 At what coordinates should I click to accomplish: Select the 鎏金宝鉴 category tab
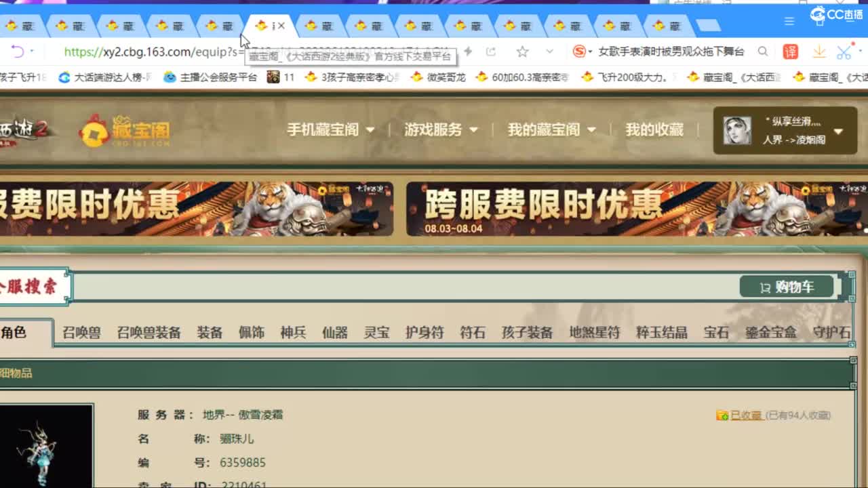tap(771, 332)
